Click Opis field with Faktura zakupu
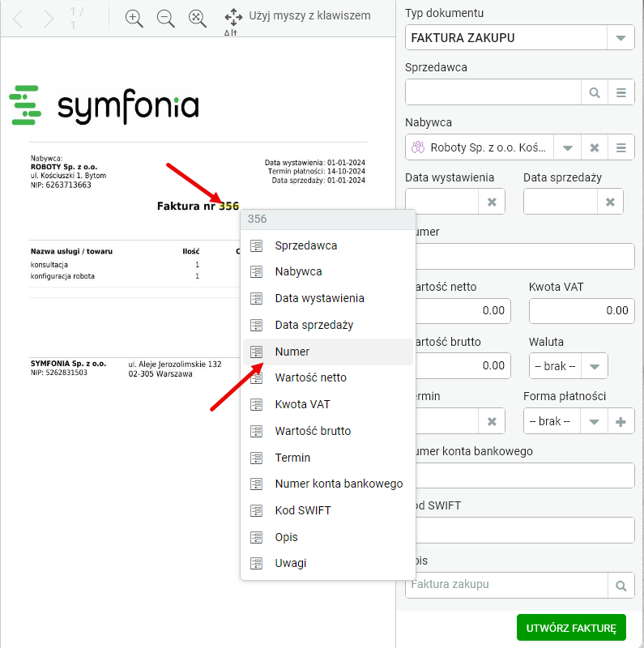This screenshot has width=644, height=648. click(x=507, y=585)
